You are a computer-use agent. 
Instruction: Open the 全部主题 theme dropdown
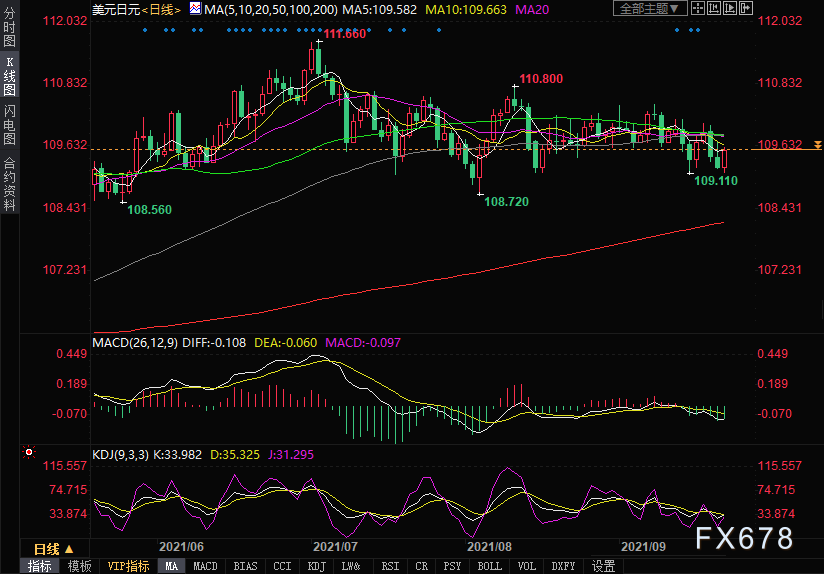point(652,9)
